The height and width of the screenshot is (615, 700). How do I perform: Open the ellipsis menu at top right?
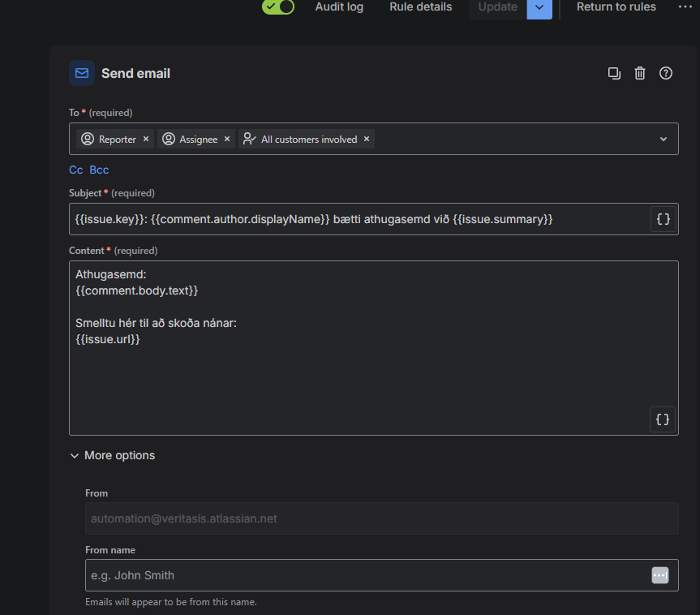click(685, 6)
